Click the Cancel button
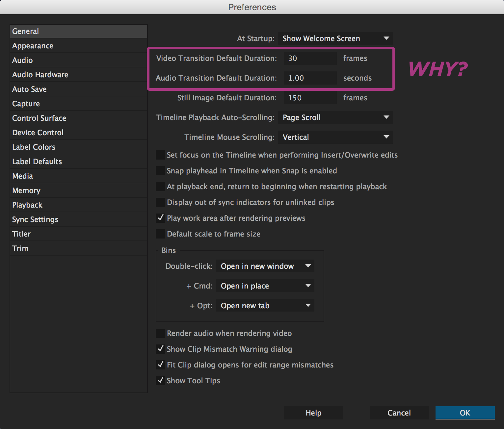Screen dimensions: 504x429 399,413
